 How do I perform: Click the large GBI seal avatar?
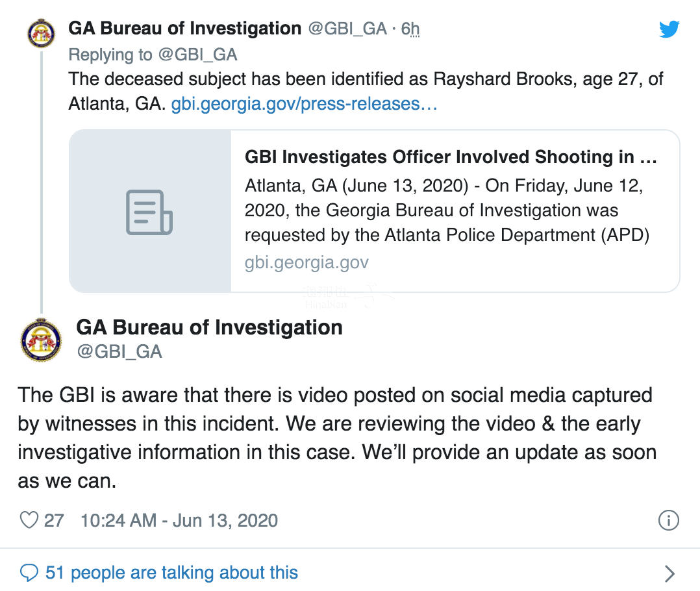pyautogui.click(x=41, y=340)
